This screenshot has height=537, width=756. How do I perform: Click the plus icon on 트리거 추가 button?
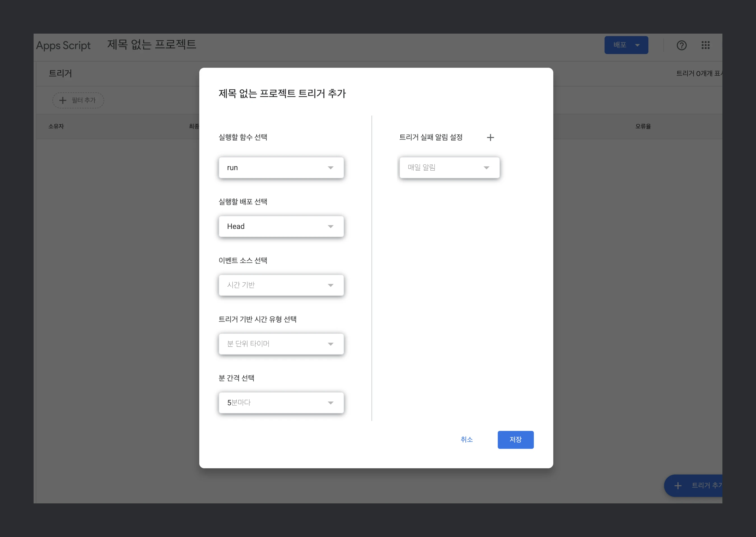[x=678, y=485]
